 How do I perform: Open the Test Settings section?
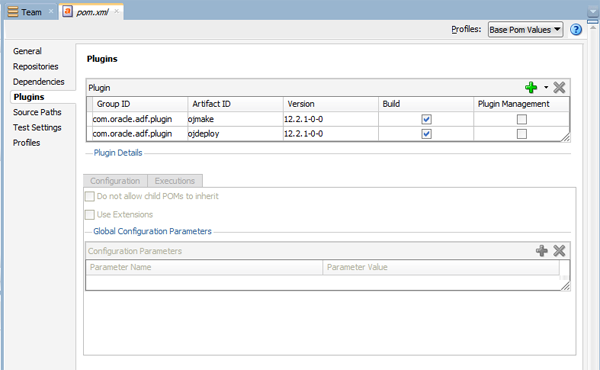point(37,127)
